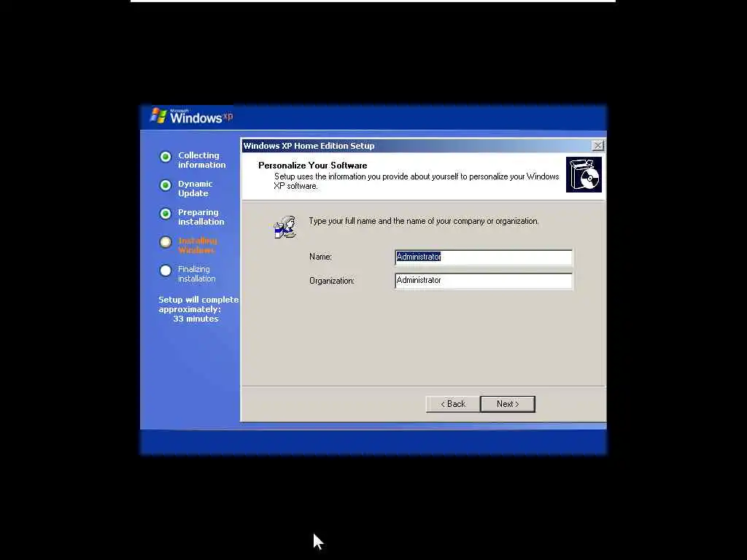Click the 'Type your full name' instruction text
747x560 pixels.
[424, 221]
